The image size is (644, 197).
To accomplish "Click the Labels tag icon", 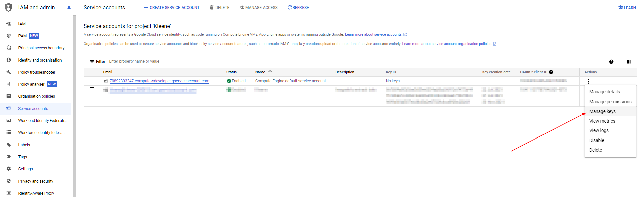I will (9, 145).
